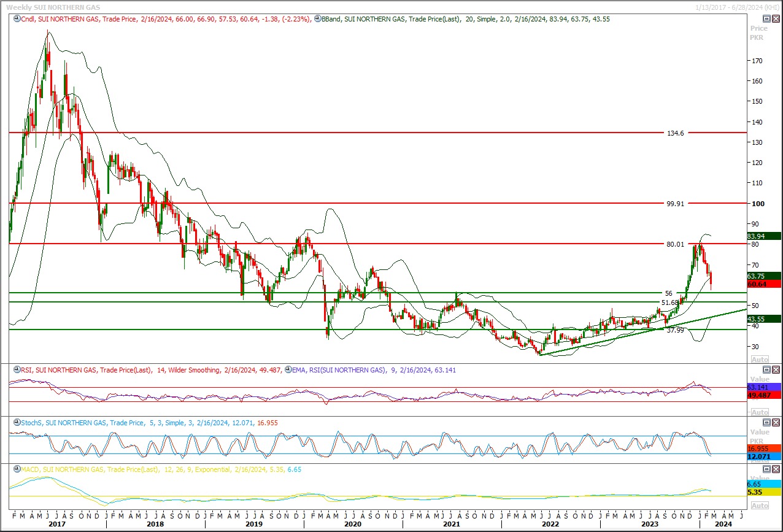783x532 pixels.
Task: Click the MACD series legend icon
Action: point(16,469)
